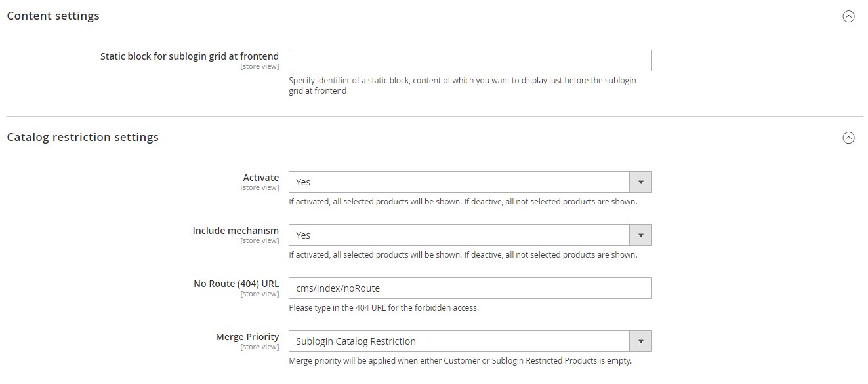Click the 404 URL forbidden access hint
This screenshot has width=868, height=384.
(x=384, y=307)
